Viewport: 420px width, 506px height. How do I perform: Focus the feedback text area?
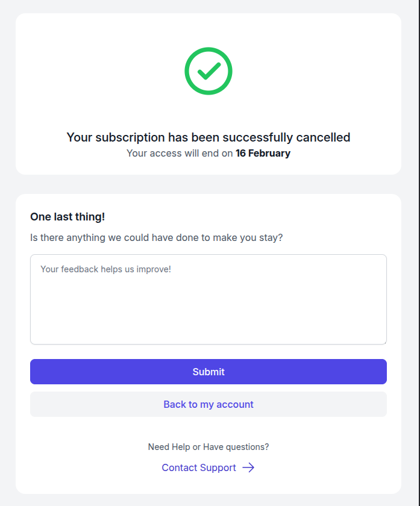(208, 307)
